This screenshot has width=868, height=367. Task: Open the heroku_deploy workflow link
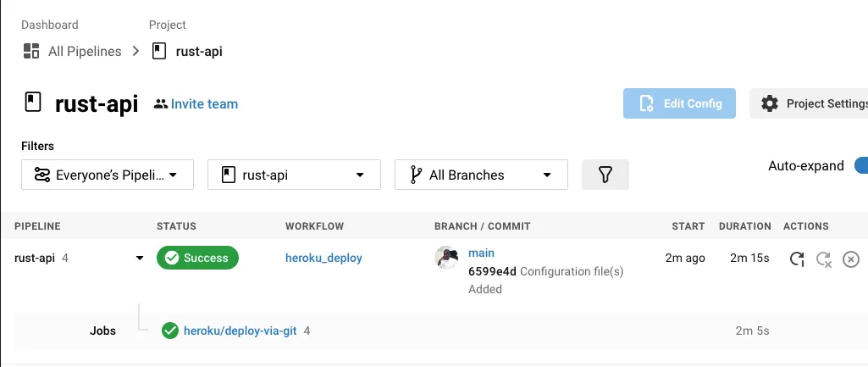tap(323, 258)
